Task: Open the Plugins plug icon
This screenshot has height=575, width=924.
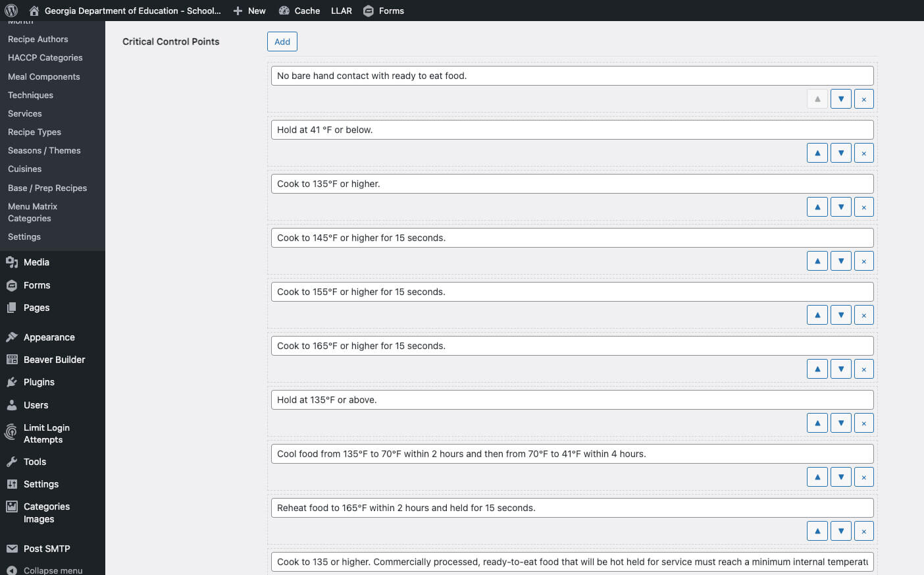Action: point(11,382)
